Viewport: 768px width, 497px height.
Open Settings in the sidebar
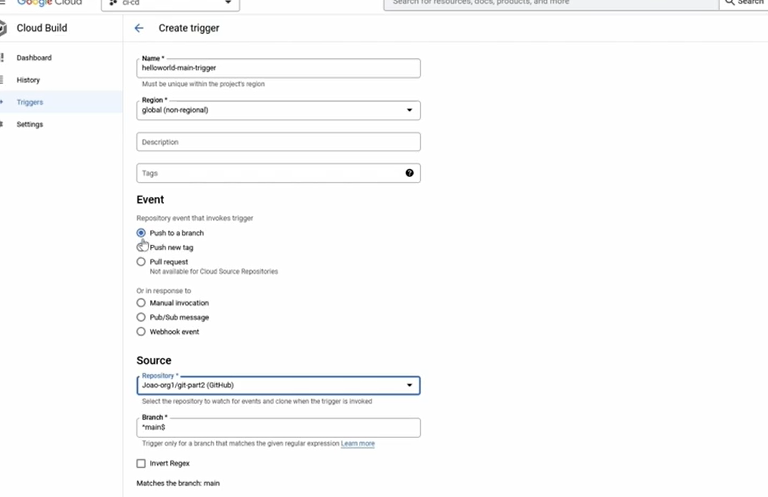coord(30,124)
